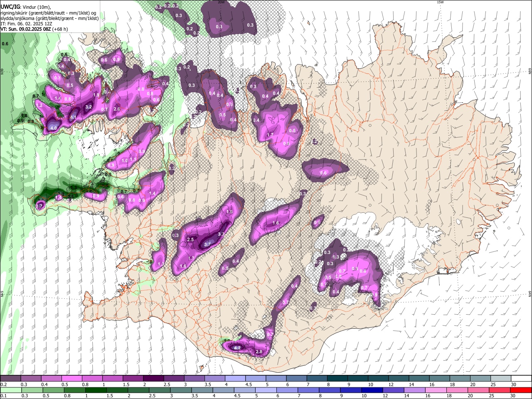Click the snow legend swatch labeled 0.5

71,379
